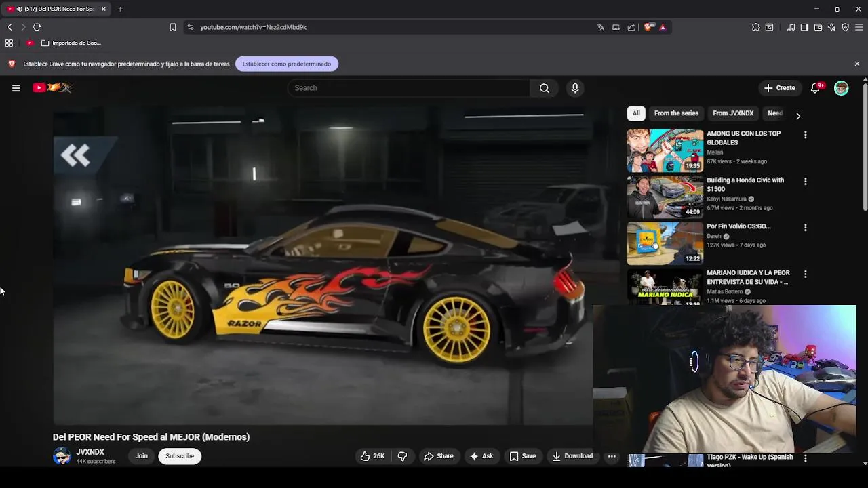Go to the YouTube home logo
This screenshot has height=488, width=868.
[x=52, y=88]
